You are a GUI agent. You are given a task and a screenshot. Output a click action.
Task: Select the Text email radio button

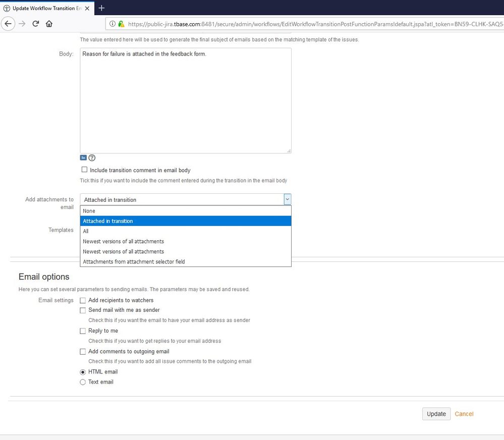click(x=83, y=382)
